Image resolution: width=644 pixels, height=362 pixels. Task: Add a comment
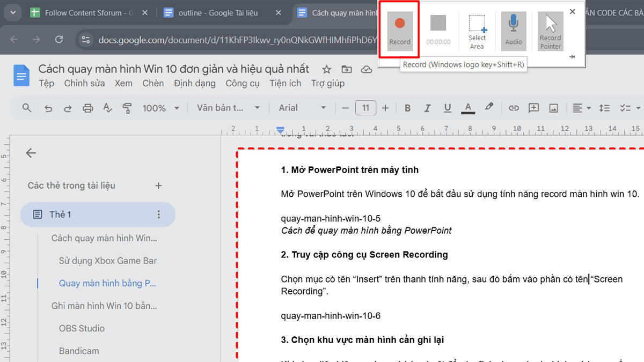tap(533, 108)
